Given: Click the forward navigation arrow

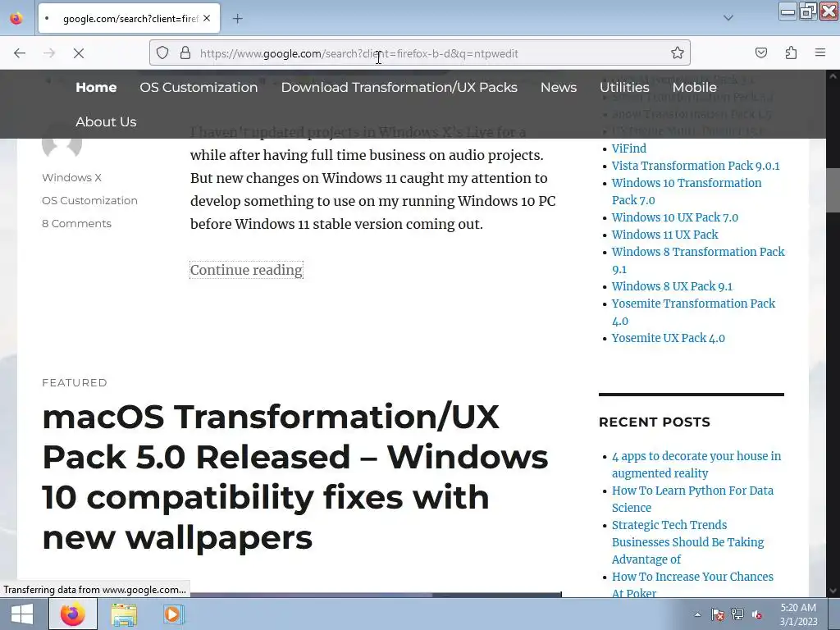Looking at the screenshot, I should pos(49,53).
